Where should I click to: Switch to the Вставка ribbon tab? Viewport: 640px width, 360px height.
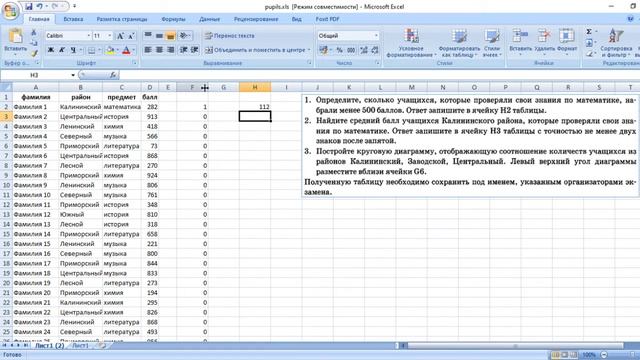73,19
